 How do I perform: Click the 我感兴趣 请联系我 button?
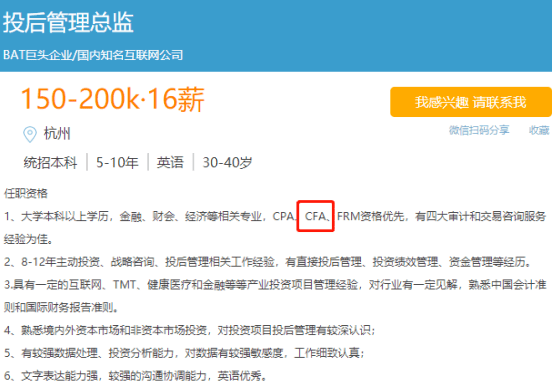tap(471, 102)
